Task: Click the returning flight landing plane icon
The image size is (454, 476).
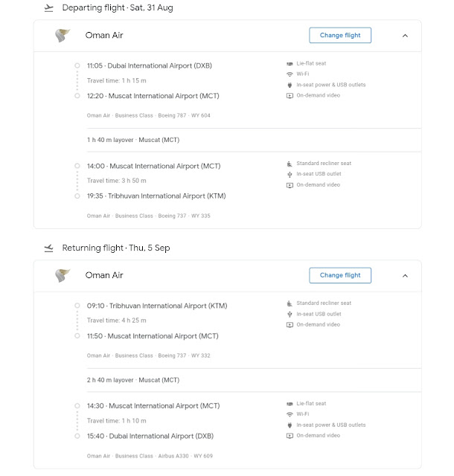Action: pyautogui.click(x=48, y=248)
